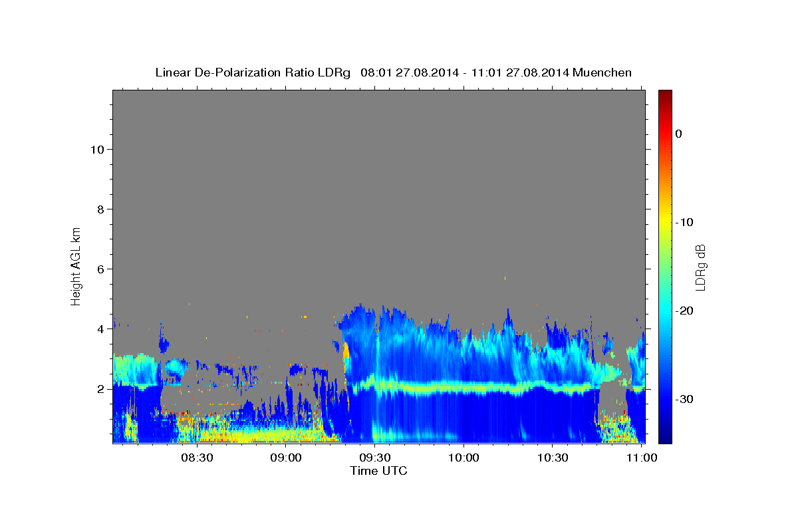Click the '10:30' time tick label
Screen dimensions: 798x532
(552, 458)
